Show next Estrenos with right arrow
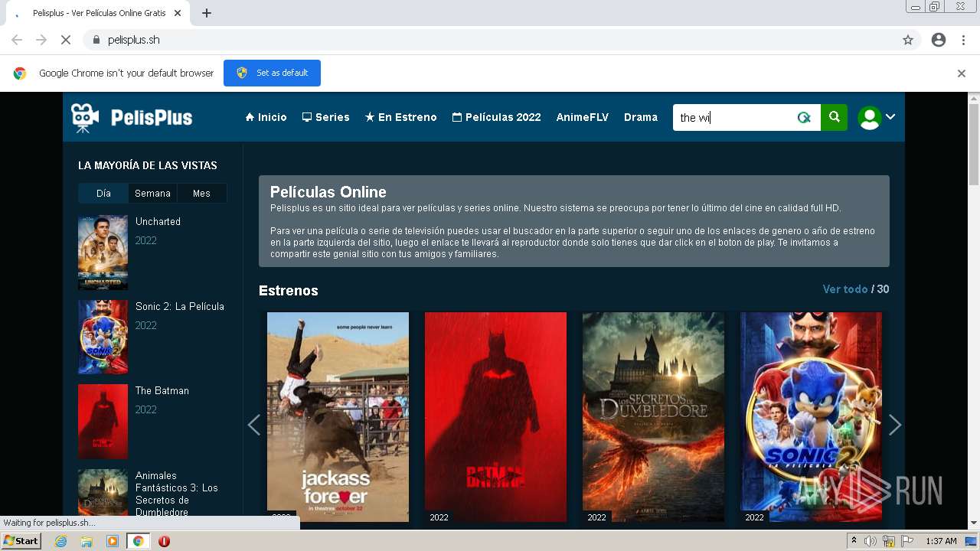The image size is (980, 551). click(894, 425)
